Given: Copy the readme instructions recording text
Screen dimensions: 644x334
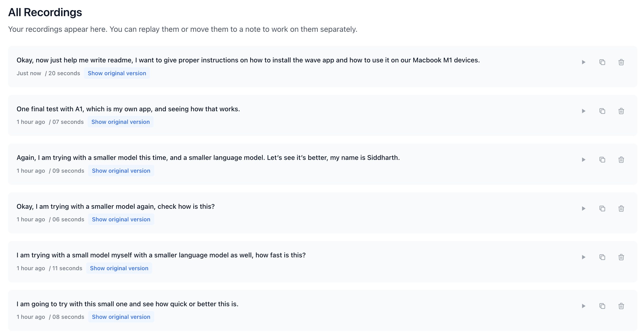Looking at the screenshot, I should coord(602,62).
